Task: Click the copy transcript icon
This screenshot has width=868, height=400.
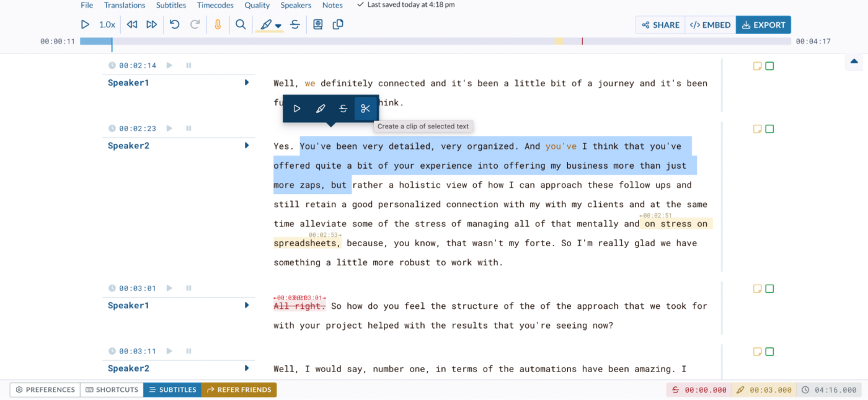Action: pyautogui.click(x=338, y=25)
